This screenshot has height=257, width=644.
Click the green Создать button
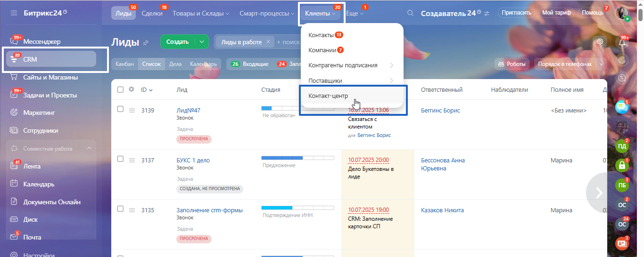178,41
